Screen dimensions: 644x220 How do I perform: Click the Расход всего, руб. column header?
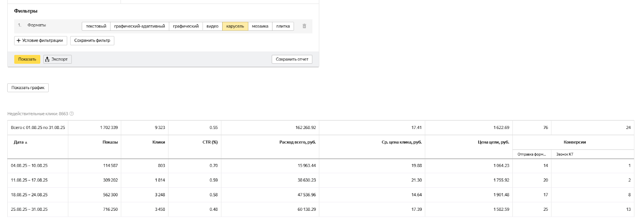(x=297, y=142)
